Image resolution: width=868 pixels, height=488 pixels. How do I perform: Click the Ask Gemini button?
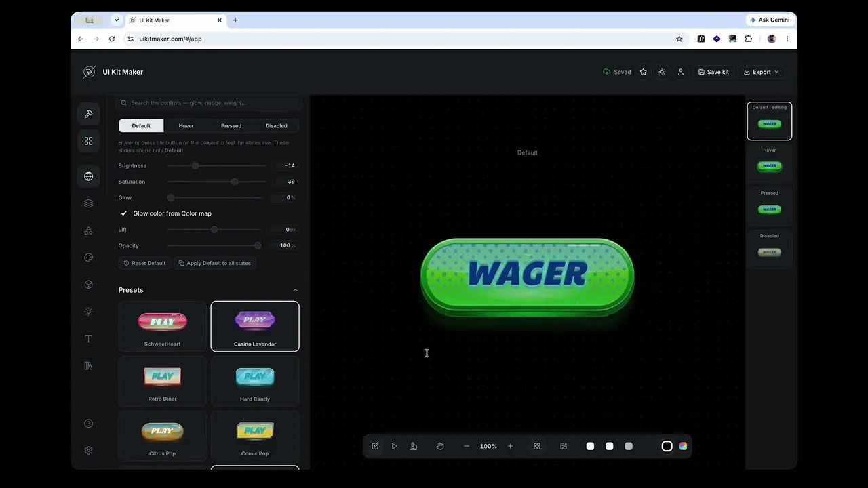(x=770, y=20)
